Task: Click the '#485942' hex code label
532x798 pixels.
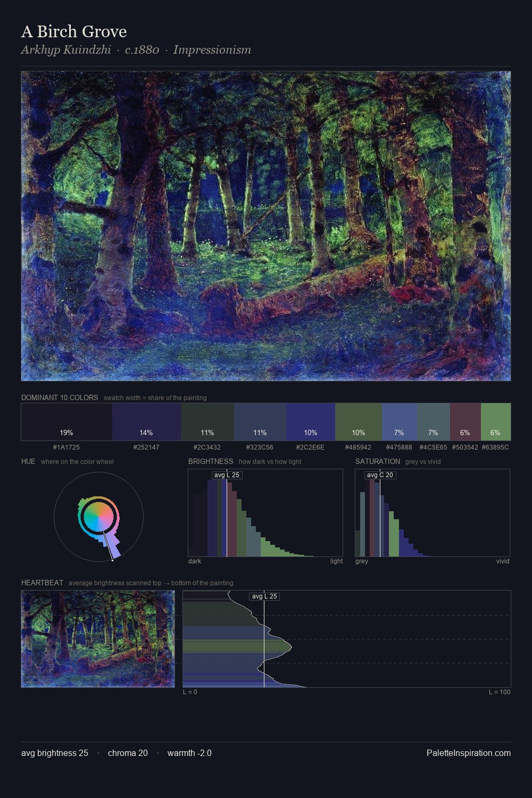Action: 359,447
